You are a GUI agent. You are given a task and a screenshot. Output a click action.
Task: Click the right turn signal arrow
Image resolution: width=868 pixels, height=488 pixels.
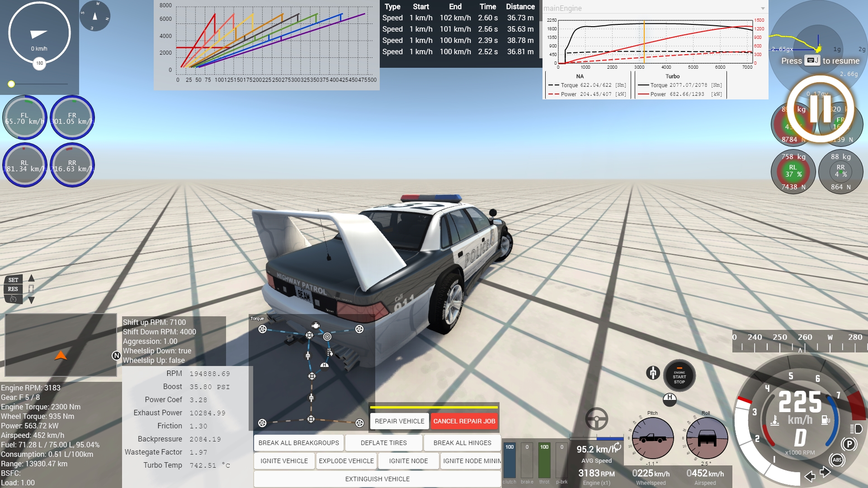click(x=825, y=472)
